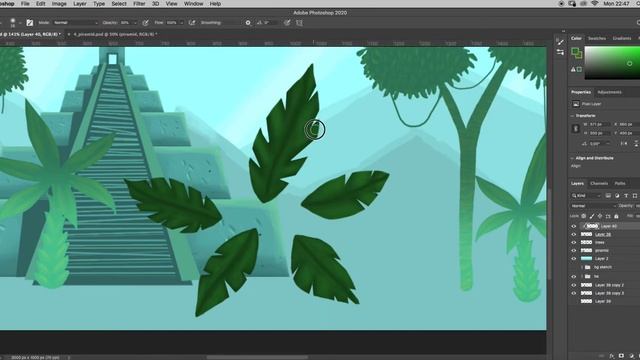
Task: Open the Window menu
Action: pyautogui.click(x=193, y=4)
